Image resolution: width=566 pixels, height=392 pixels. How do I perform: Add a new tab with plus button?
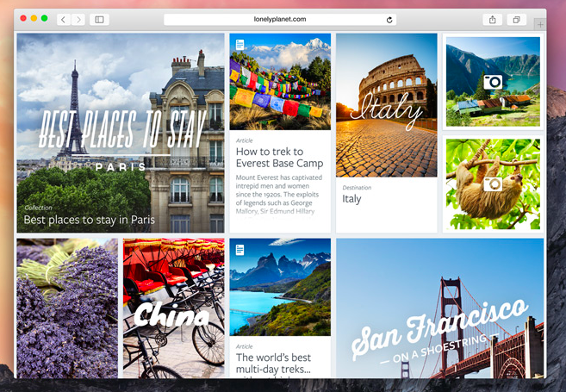[540, 24]
